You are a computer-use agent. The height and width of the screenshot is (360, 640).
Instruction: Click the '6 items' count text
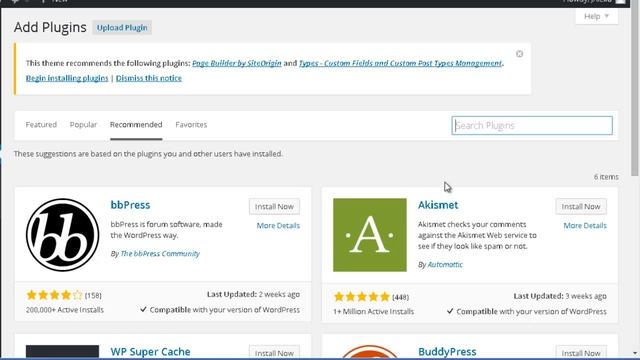[606, 177]
